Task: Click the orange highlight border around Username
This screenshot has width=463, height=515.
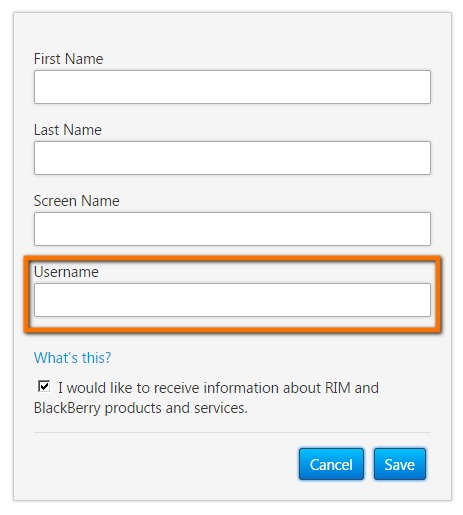Action: (232, 259)
